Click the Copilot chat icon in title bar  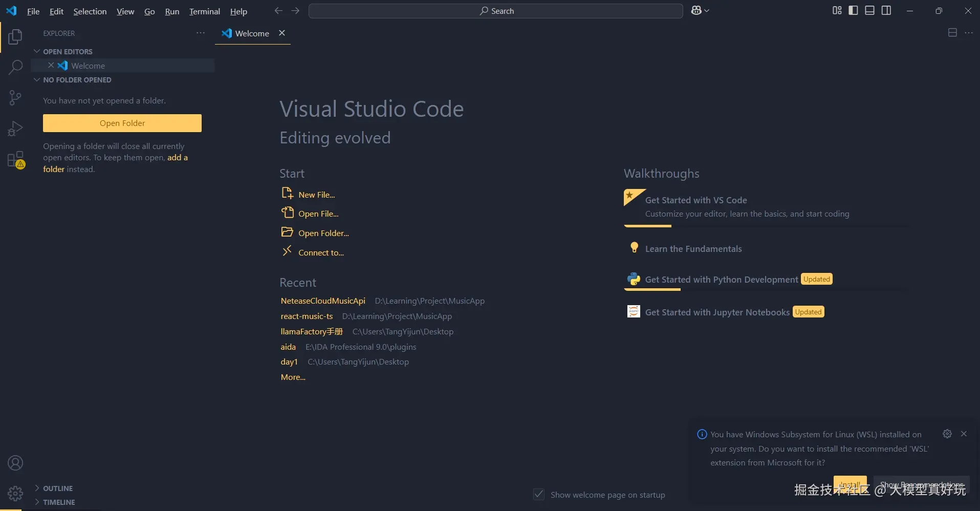coord(696,11)
